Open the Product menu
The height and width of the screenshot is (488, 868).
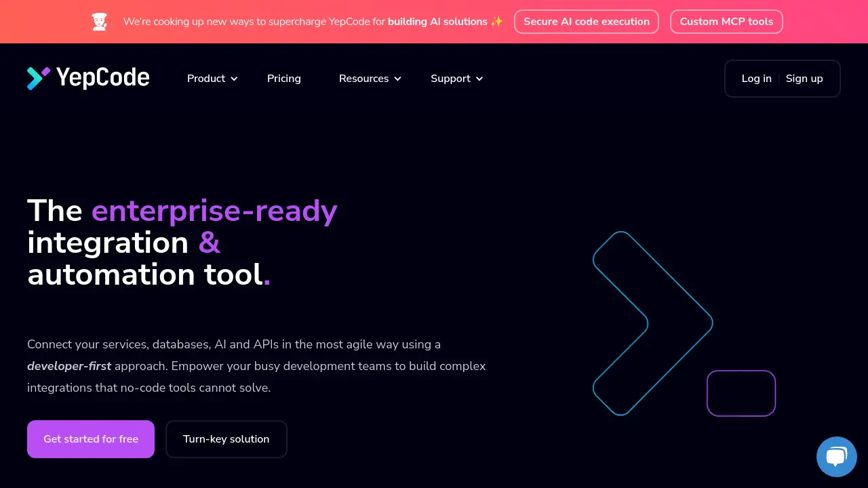pyautogui.click(x=206, y=79)
